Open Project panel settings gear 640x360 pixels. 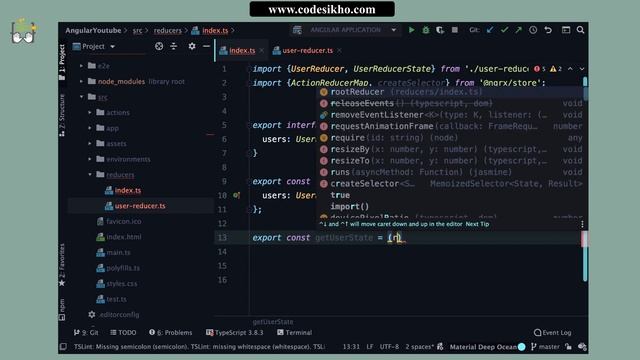[x=192, y=46]
